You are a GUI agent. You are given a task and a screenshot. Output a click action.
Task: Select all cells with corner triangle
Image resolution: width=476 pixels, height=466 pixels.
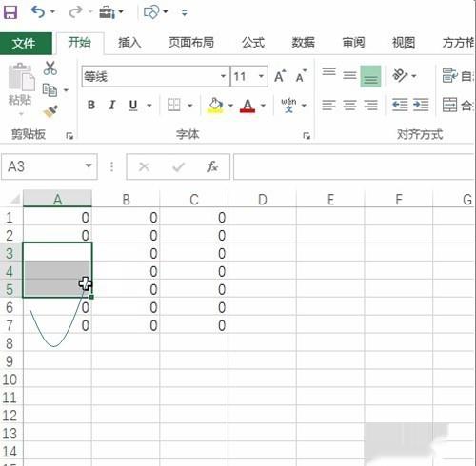14,200
